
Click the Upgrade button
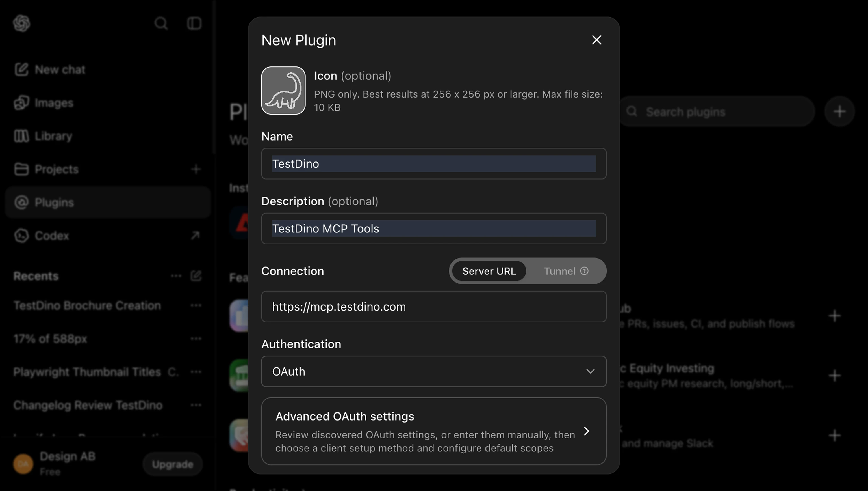[173, 464]
